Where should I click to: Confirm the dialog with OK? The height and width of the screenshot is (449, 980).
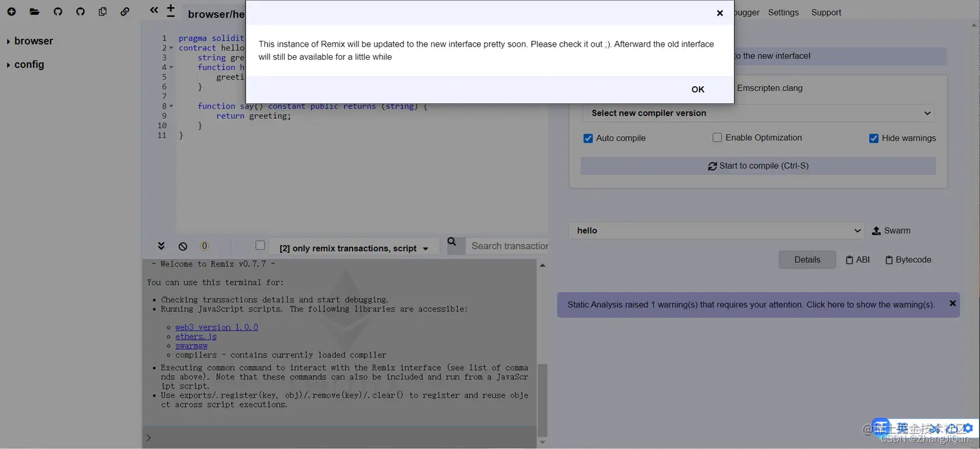coord(698,90)
